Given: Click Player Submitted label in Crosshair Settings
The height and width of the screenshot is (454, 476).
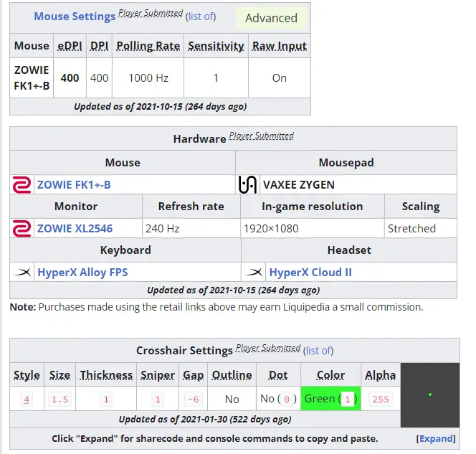Looking at the screenshot, I should [268, 348].
